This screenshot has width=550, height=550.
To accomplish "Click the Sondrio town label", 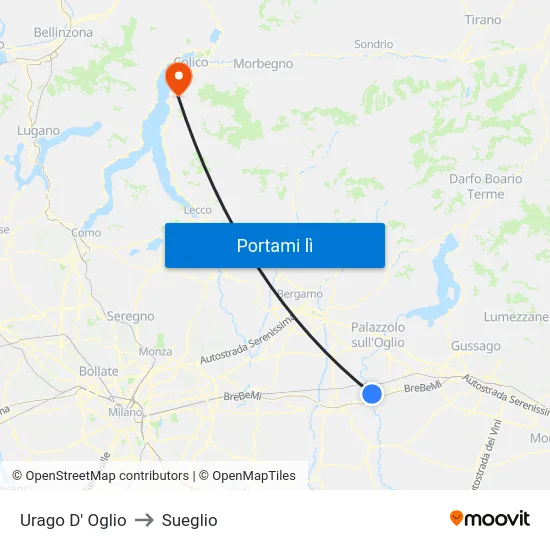I will [374, 44].
